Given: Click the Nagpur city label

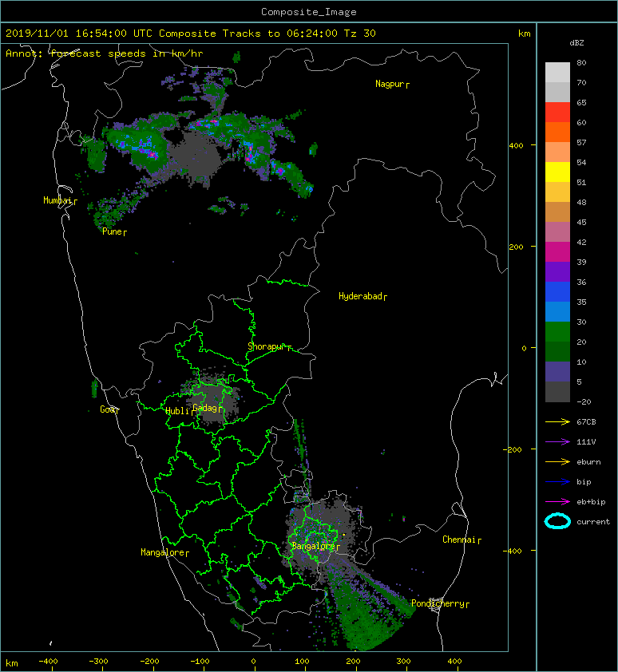Looking at the screenshot, I should 390,84.
